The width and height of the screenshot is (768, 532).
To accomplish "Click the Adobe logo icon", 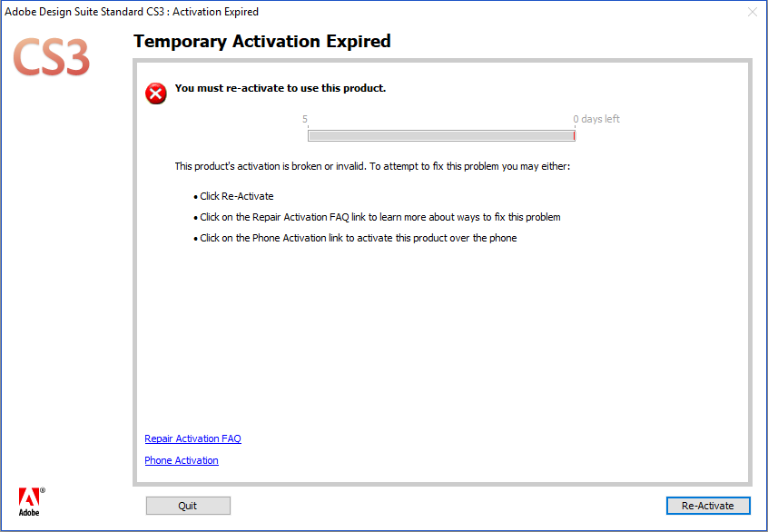I will point(30,500).
